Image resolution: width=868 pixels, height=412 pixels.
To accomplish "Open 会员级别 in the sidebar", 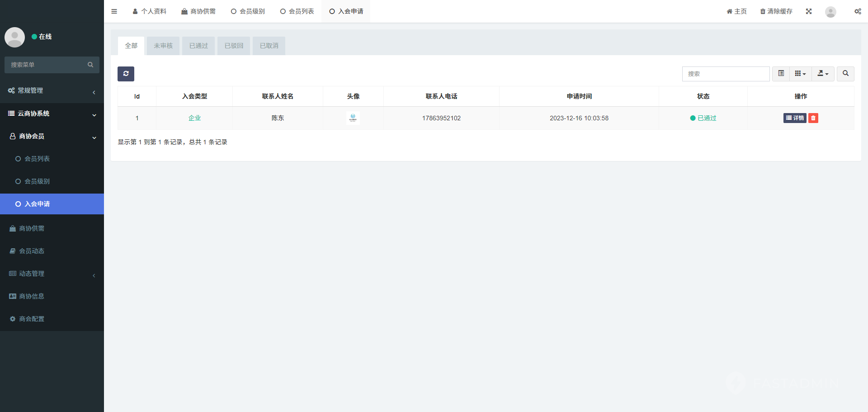I will pos(52,181).
